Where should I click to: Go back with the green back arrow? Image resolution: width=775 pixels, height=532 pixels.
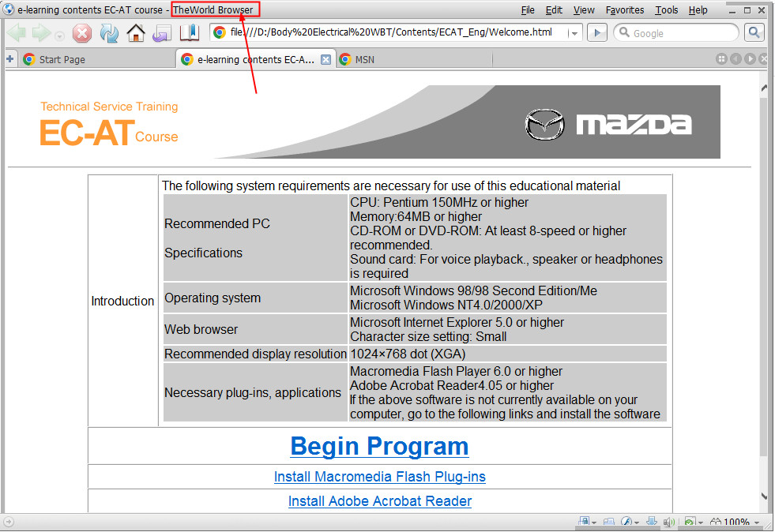(x=17, y=33)
